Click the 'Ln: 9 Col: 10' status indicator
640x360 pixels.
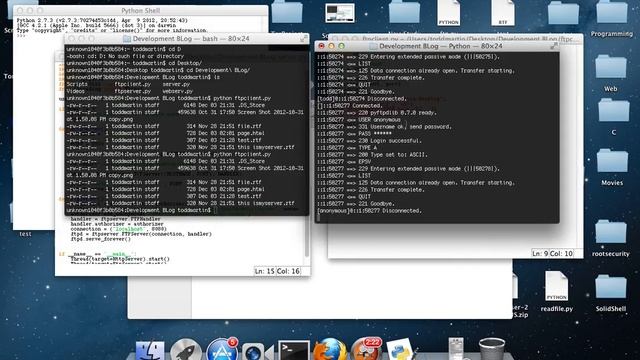(x=552, y=253)
